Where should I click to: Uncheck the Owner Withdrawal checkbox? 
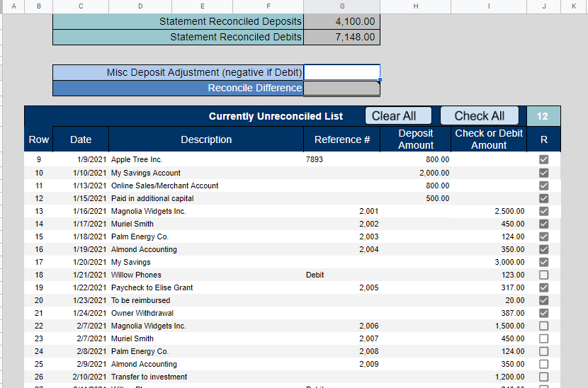pyautogui.click(x=543, y=313)
